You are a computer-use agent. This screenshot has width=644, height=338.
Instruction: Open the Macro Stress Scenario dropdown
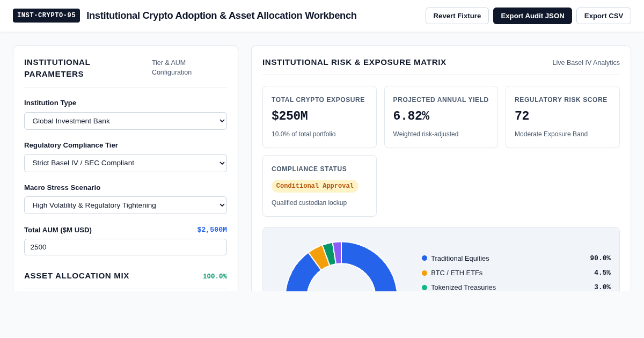point(126,205)
